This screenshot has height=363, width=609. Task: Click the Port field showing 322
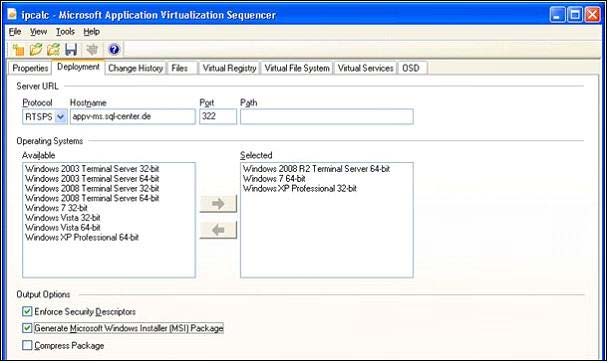(x=218, y=116)
